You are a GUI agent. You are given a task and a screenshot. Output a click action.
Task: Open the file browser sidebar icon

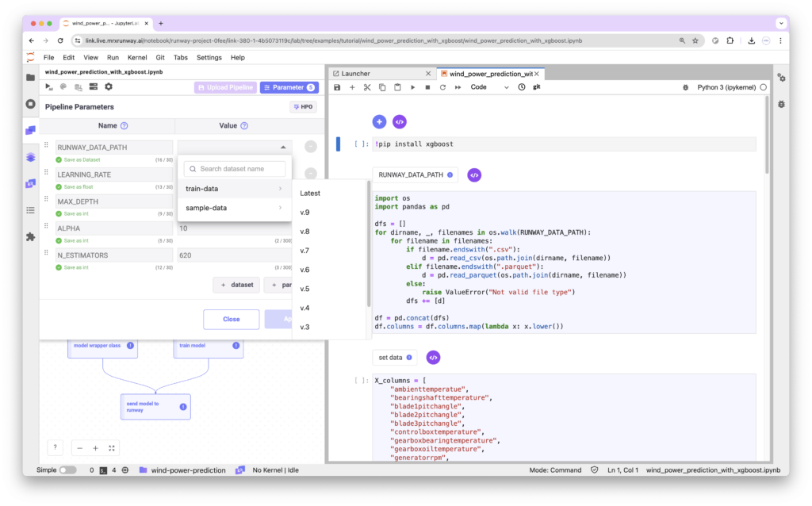[31, 77]
